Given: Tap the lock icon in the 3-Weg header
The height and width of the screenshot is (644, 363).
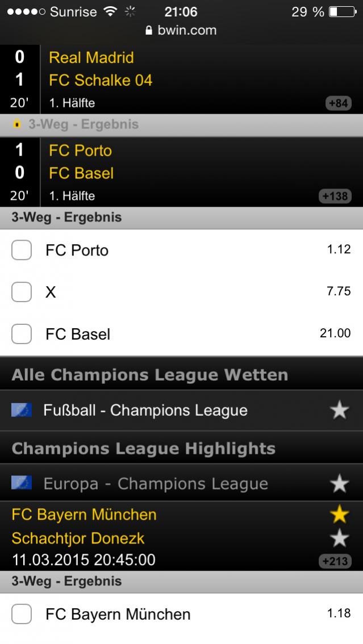Looking at the screenshot, I should pos(17,124).
